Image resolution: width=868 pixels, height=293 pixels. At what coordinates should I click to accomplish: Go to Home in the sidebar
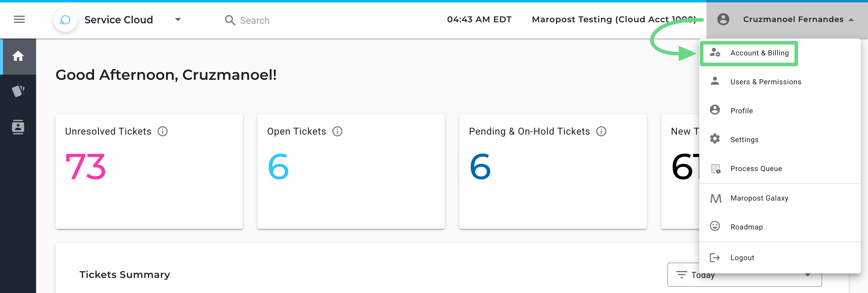point(18,56)
